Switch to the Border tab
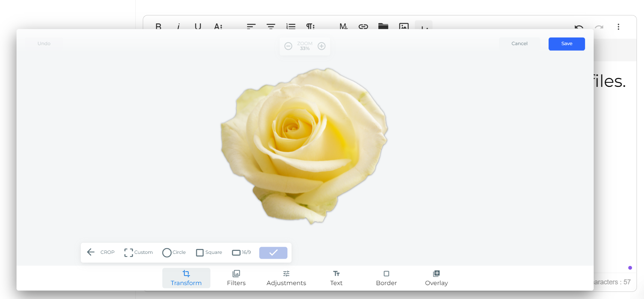The width and height of the screenshot is (644, 299). 386,278
